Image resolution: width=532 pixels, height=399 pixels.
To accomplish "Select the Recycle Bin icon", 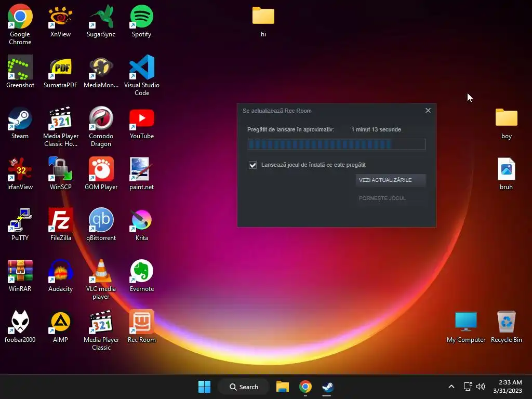I will pos(506,326).
